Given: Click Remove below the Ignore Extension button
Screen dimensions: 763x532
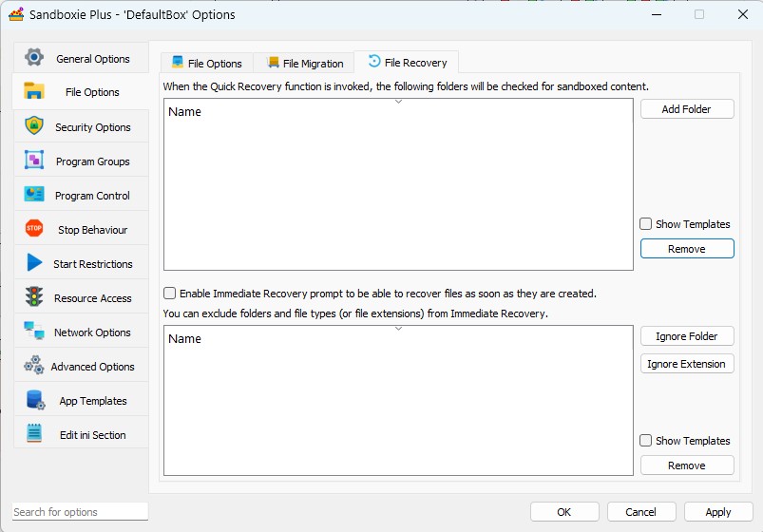Looking at the screenshot, I should (687, 465).
